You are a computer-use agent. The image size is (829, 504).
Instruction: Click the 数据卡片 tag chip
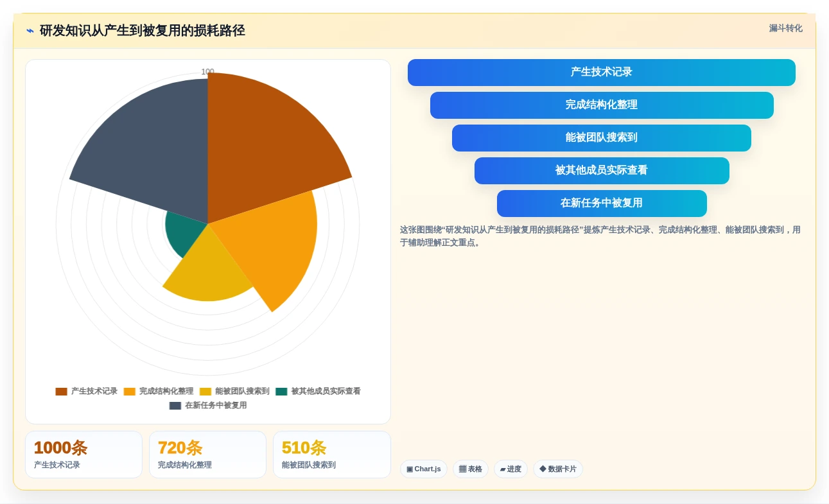pos(558,469)
